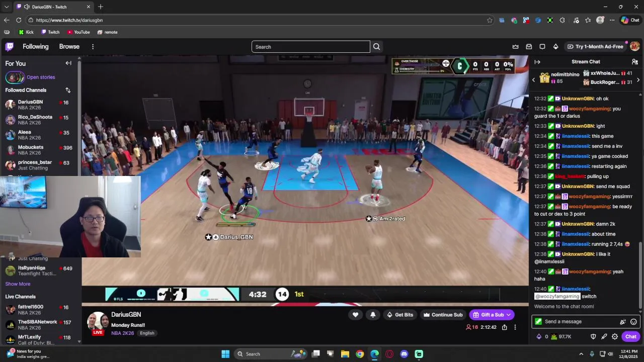This screenshot has width=644, height=362.
Task: Open Windows Start menu
Action: click(x=225, y=354)
